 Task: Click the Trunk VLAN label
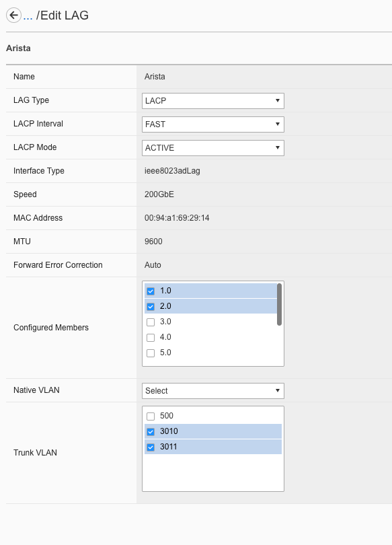coord(35,453)
